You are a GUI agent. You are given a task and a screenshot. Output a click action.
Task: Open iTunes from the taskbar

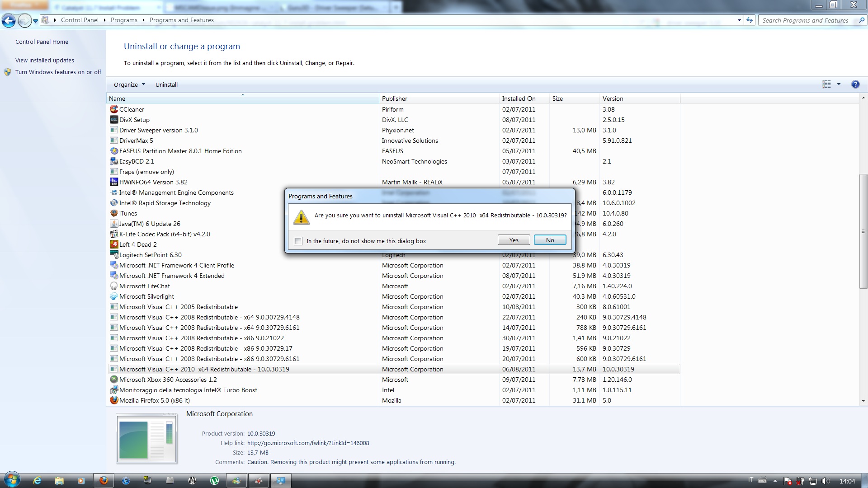[126, 481]
